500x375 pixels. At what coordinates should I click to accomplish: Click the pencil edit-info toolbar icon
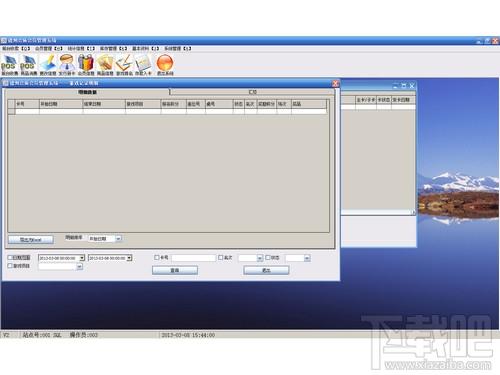(x=48, y=62)
